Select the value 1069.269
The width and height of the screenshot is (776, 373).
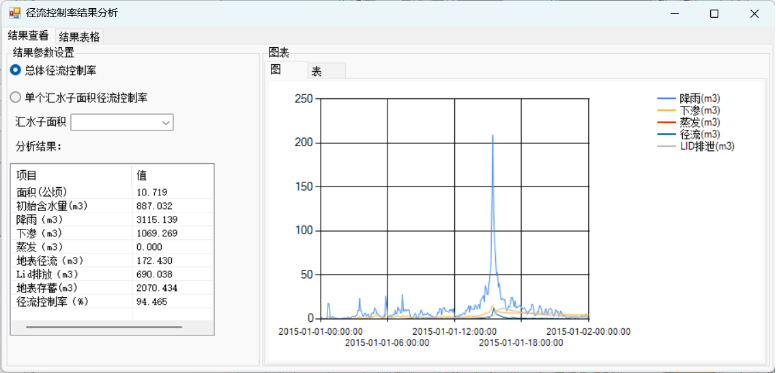pos(156,233)
